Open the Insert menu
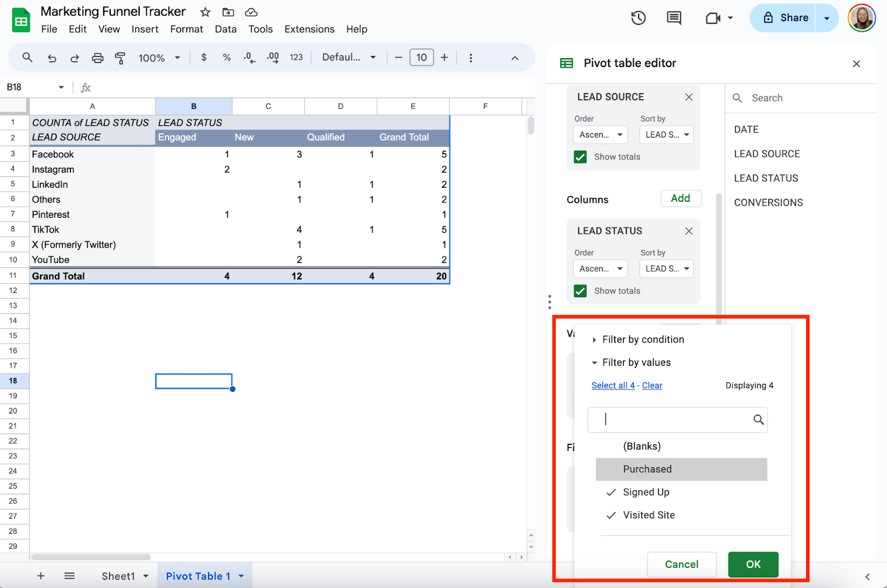The image size is (887, 588). 145,29
